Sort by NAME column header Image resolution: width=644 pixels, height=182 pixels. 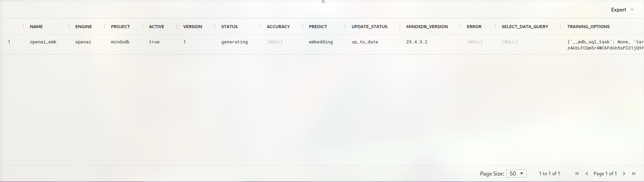(36, 26)
